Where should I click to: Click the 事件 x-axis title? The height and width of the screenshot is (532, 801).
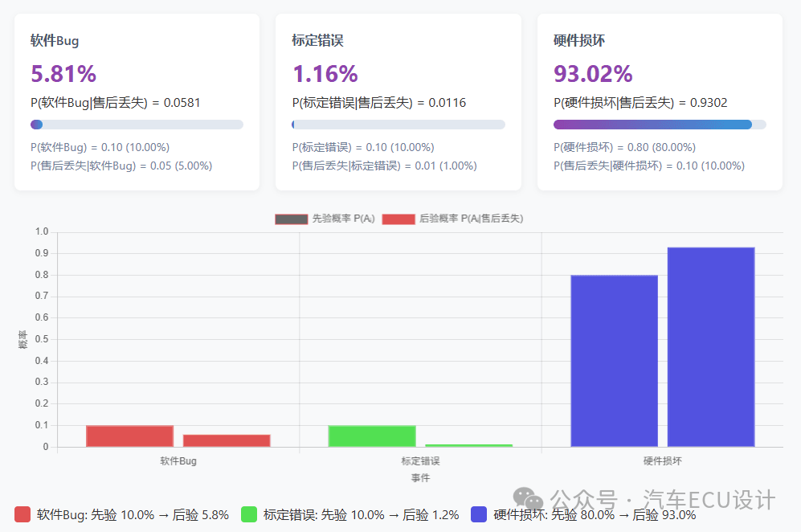pyautogui.click(x=420, y=478)
